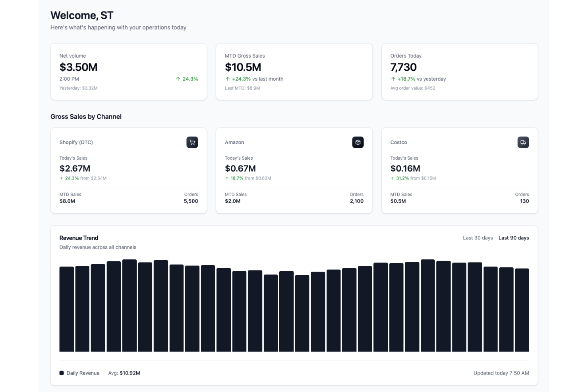Click the Updated today 7:50 AM timestamp
The image size is (588, 392).
coord(501,373)
